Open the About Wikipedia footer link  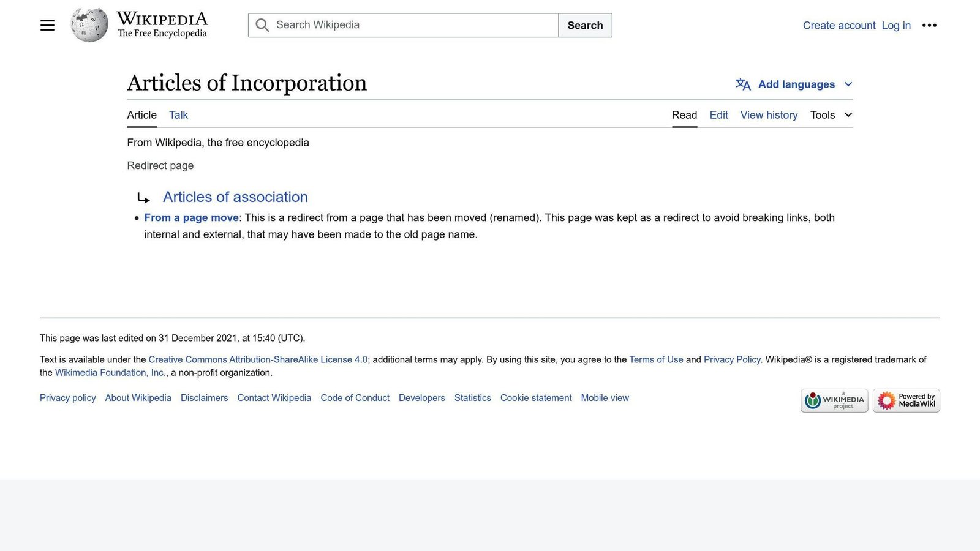(x=138, y=398)
